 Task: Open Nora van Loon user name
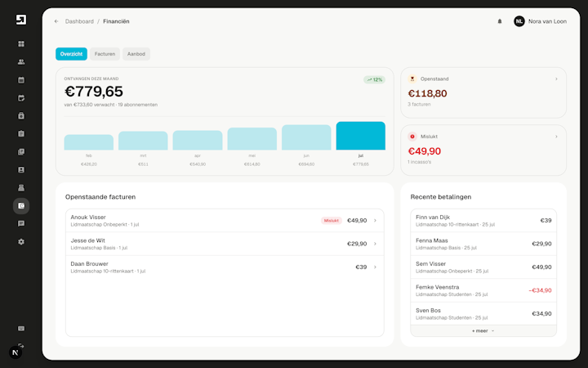pos(547,21)
